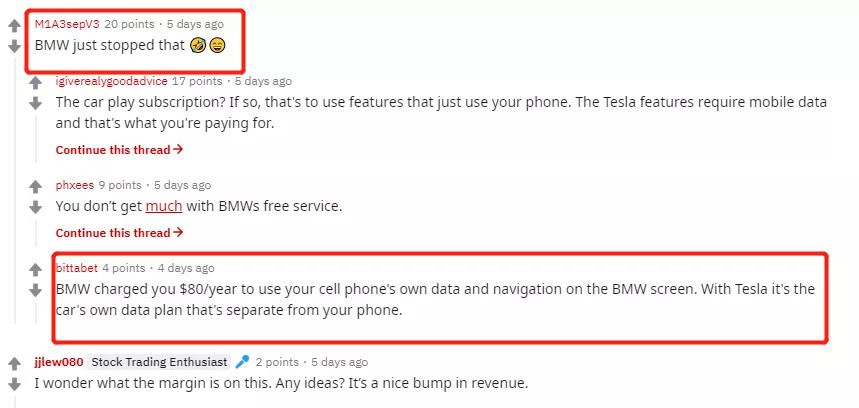859x408 pixels.
Task: Upvote M1A3sepV3's comment
Action: click(14, 26)
